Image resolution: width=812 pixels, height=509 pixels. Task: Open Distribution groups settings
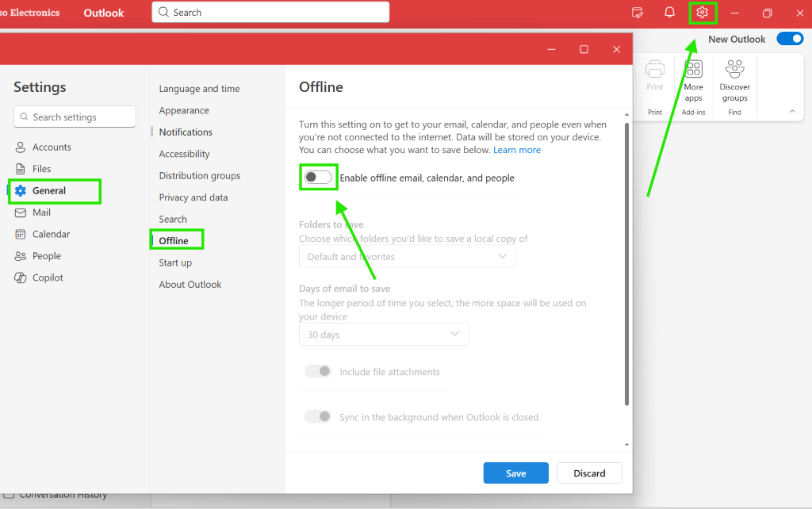(199, 175)
